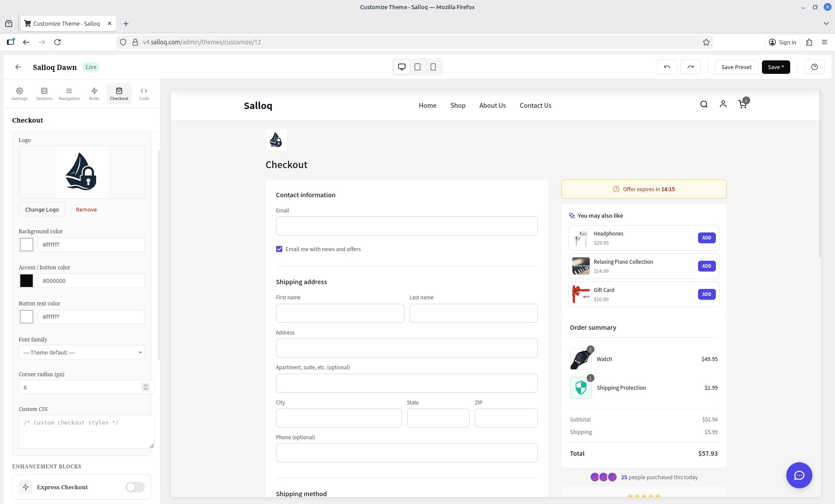This screenshot has width=835, height=504.
Task: Bookmark the page using the star icon
Action: (x=706, y=42)
